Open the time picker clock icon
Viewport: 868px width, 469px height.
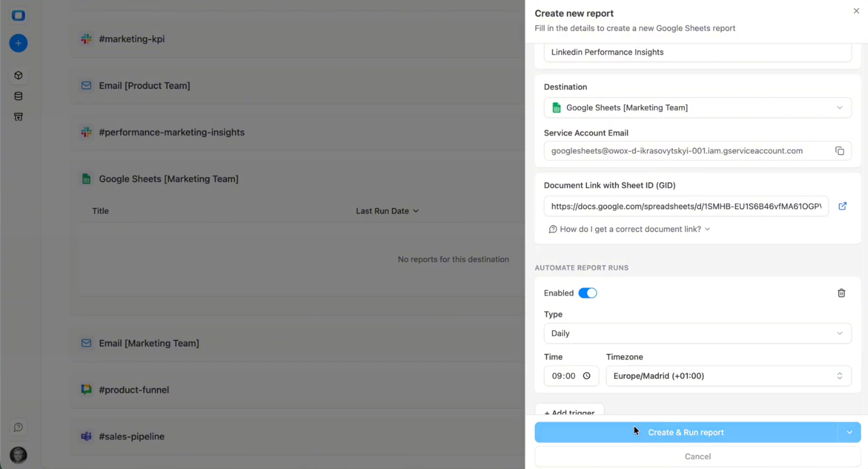[x=586, y=376]
